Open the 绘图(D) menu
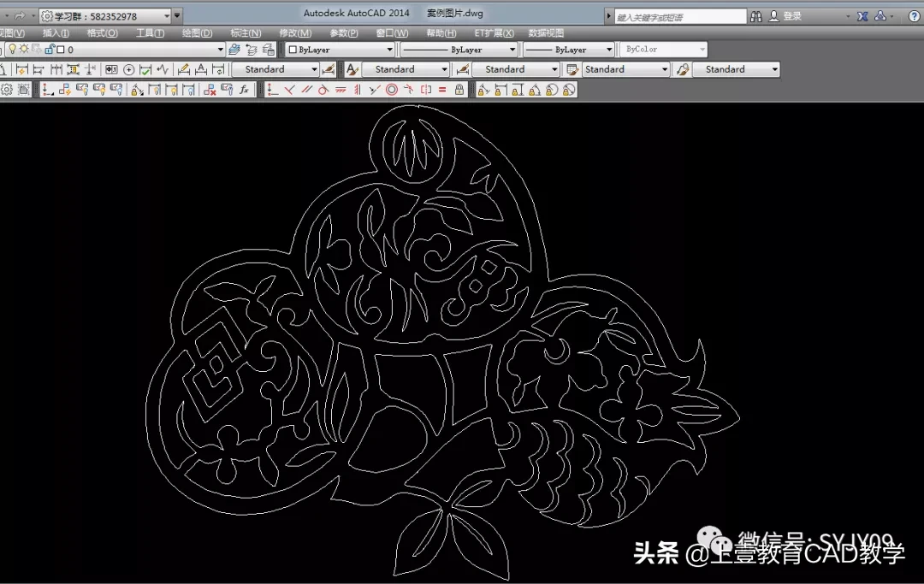This screenshot has height=584, width=924. tap(198, 33)
